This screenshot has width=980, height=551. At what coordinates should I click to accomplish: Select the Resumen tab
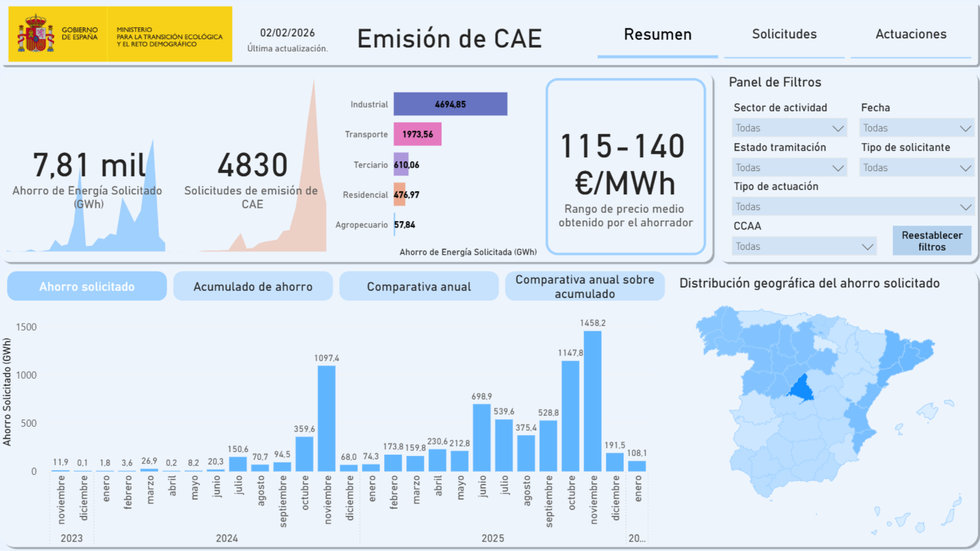(x=658, y=35)
